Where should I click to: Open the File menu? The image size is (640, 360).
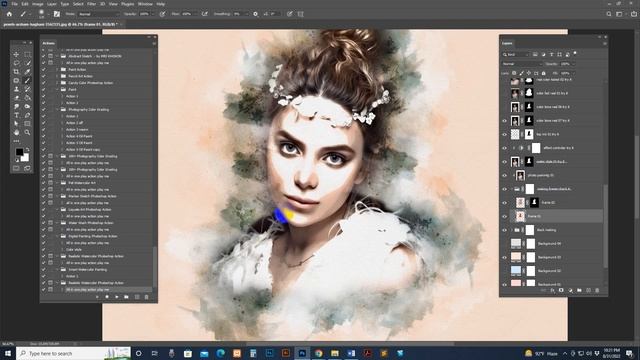[x=14, y=4]
